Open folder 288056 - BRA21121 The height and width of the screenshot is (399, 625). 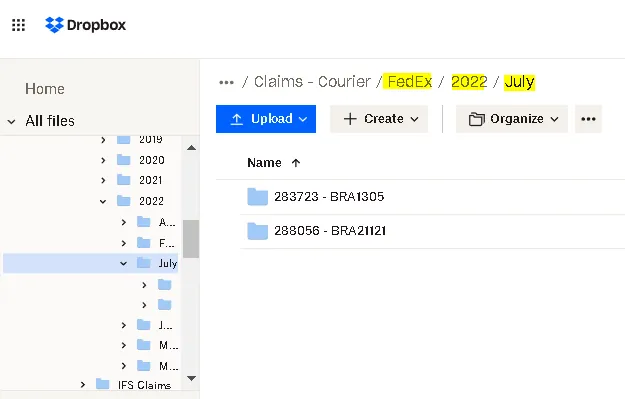[330, 231]
